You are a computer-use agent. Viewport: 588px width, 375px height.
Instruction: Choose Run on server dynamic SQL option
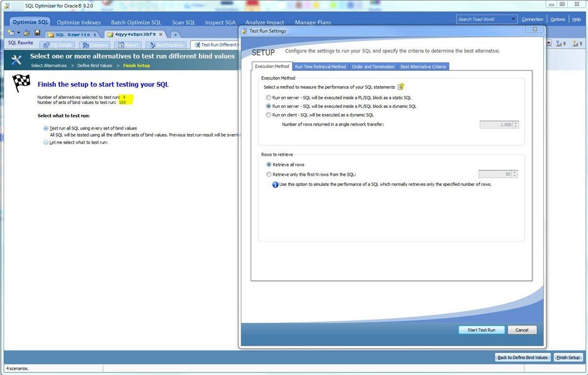point(268,106)
